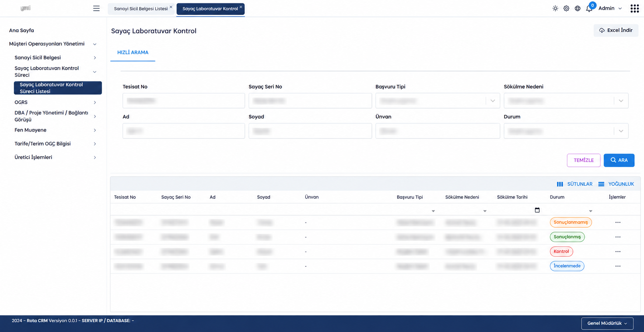Expand the Başvuru Tipi search dropdown
Viewport: 644px width, 332px height.
pyautogui.click(x=493, y=101)
